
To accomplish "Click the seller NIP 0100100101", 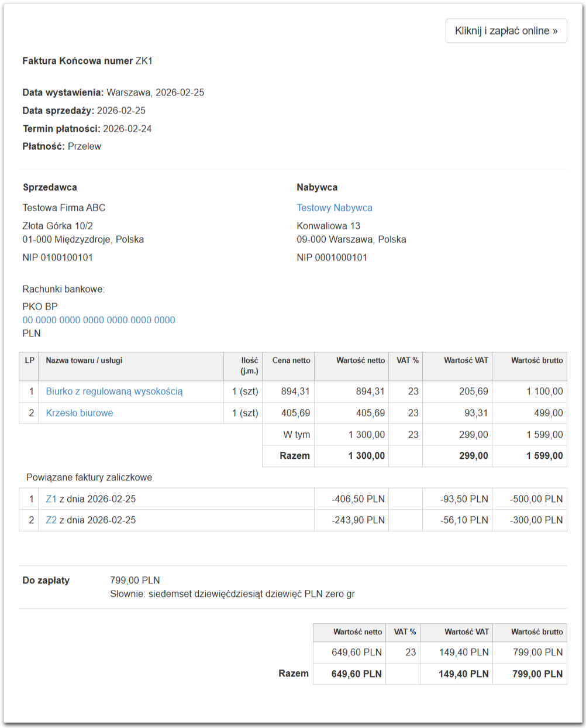I will pyautogui.click(x=58, y=257).
